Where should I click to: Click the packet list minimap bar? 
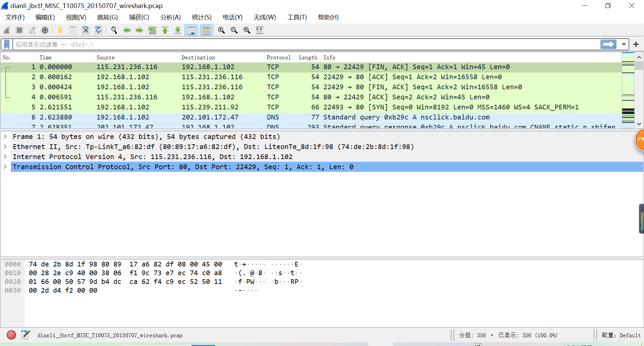point(628,90)
